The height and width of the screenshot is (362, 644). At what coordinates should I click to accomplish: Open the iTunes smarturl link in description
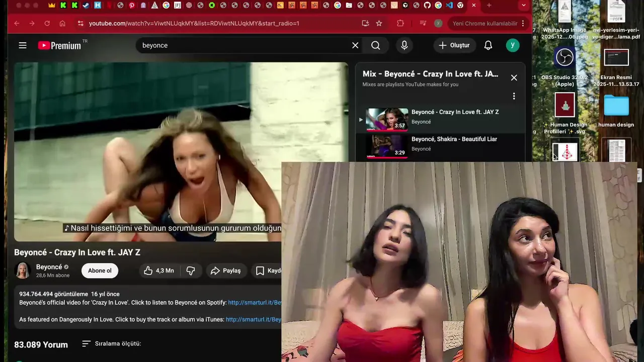point(254,319)
